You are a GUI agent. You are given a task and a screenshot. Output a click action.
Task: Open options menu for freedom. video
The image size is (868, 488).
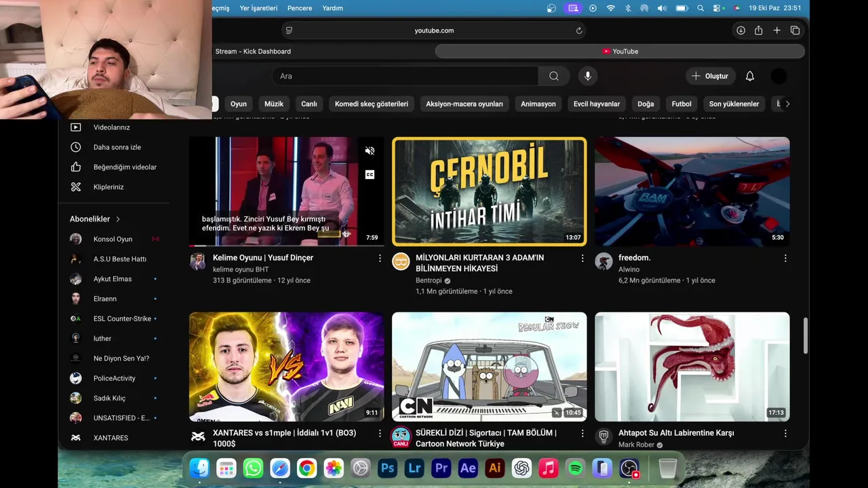tap(785, 258)
